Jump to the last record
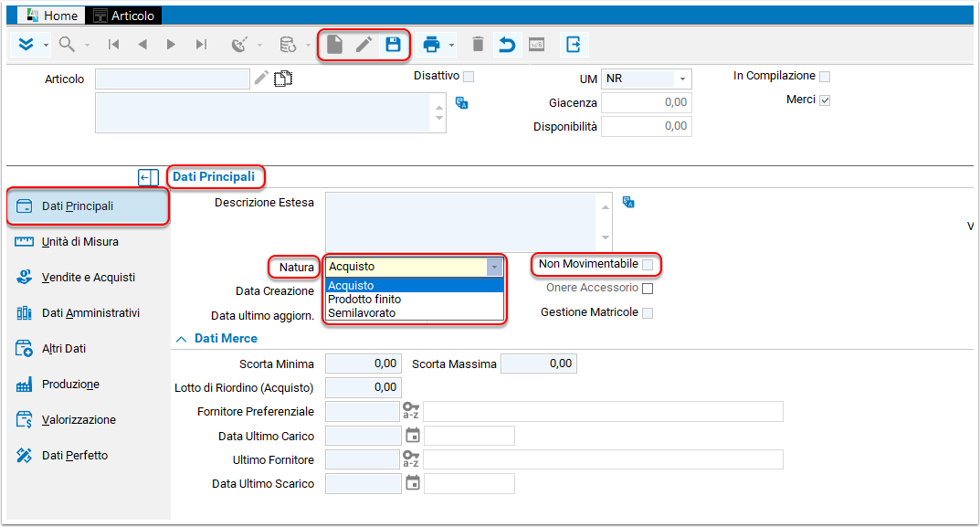Image resolution: width=980 pixels, height=527 pixels. tap(201, 45)
